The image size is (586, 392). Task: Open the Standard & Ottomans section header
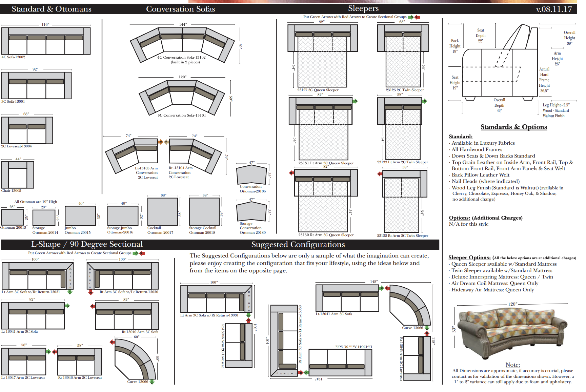tap(52, 9)
